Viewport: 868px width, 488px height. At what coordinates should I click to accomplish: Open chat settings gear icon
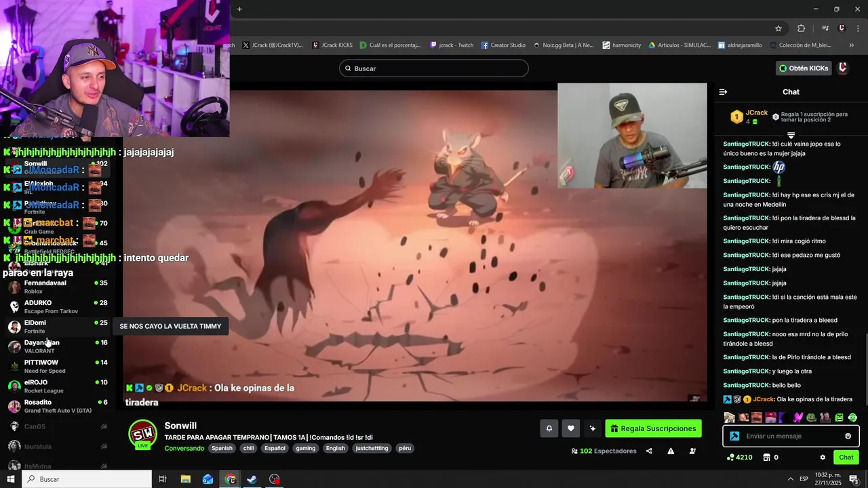point(823,457)
